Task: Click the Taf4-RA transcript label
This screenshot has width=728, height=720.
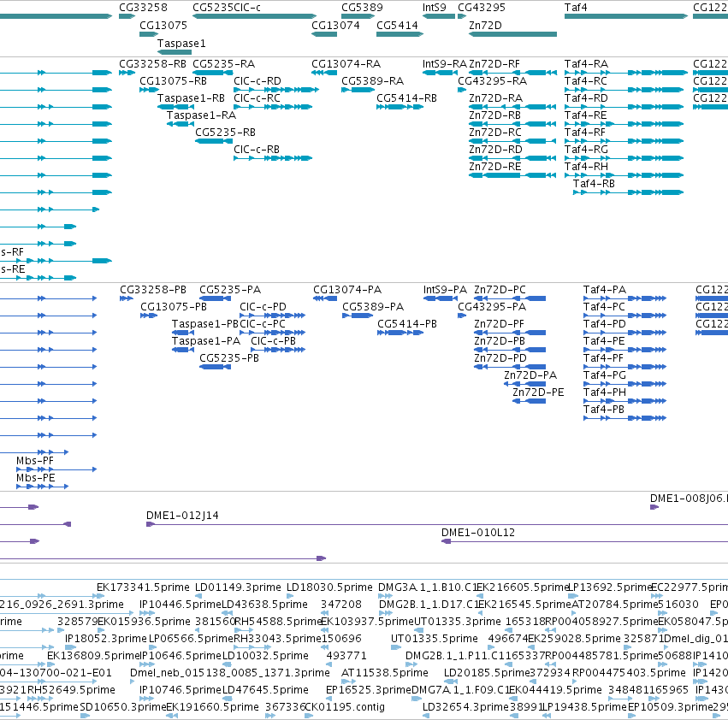Action: pos(586,64)
